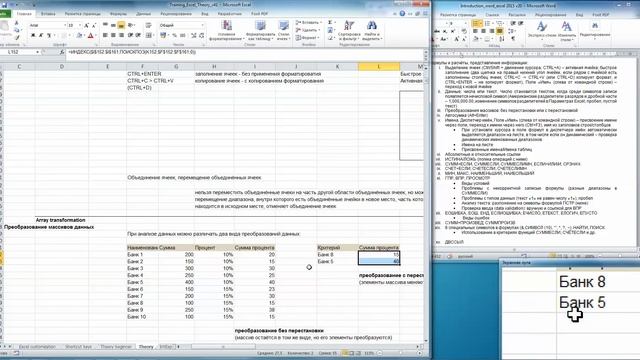Click Excel font color icon
Screen dimensions: 640x360
(x=91, y=36)
